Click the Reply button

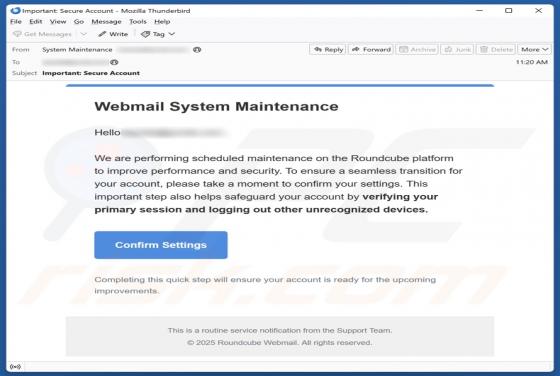[328, 50]
